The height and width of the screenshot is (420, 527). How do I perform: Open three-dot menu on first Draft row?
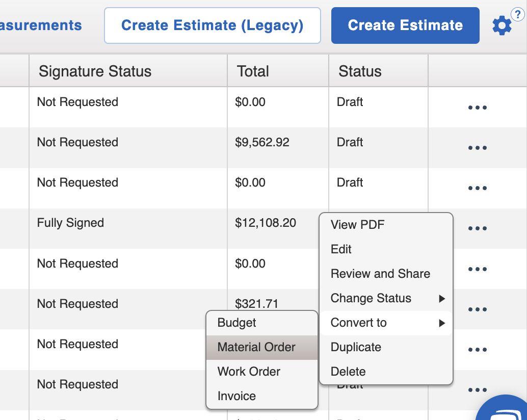(x=477, y=108)
